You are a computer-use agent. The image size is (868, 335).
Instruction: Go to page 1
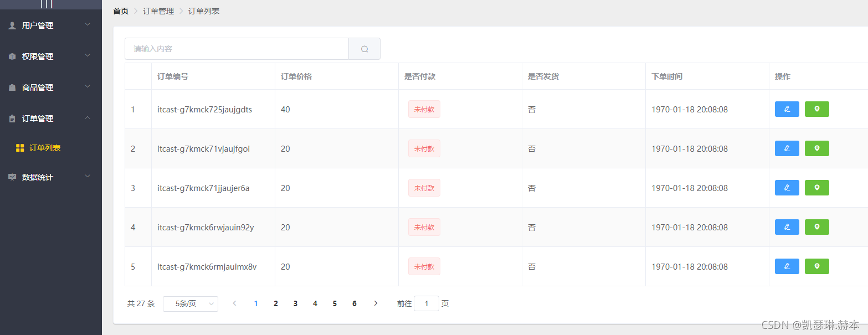coord(256,303)
